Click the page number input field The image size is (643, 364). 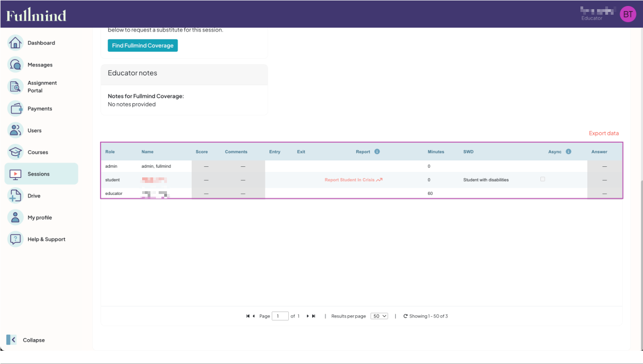[x=280, y=316]
